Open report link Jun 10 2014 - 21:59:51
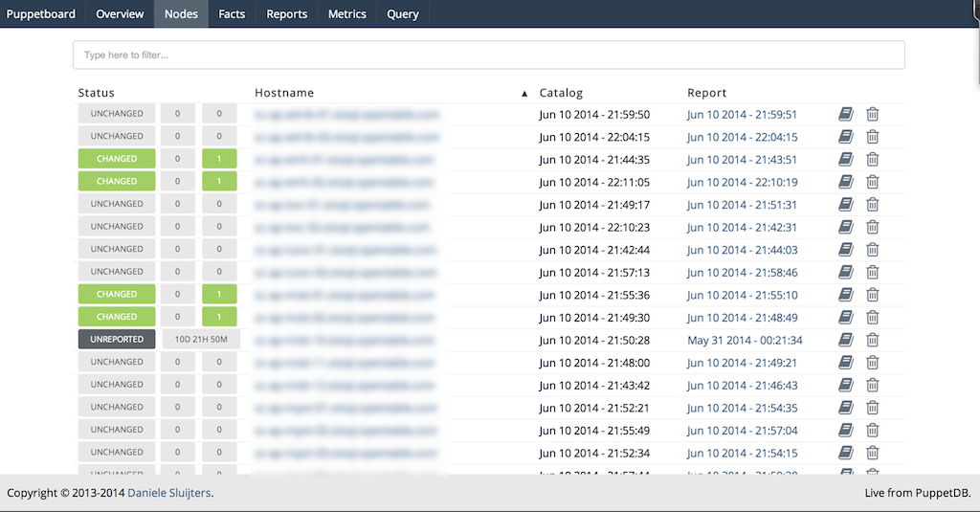Screen dimensions: 980x512 click(x=742, y=115)
